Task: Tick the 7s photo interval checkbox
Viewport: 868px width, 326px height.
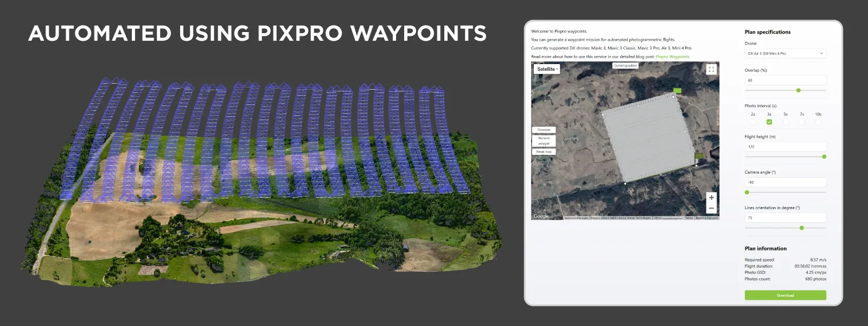Action: (802, 122)
